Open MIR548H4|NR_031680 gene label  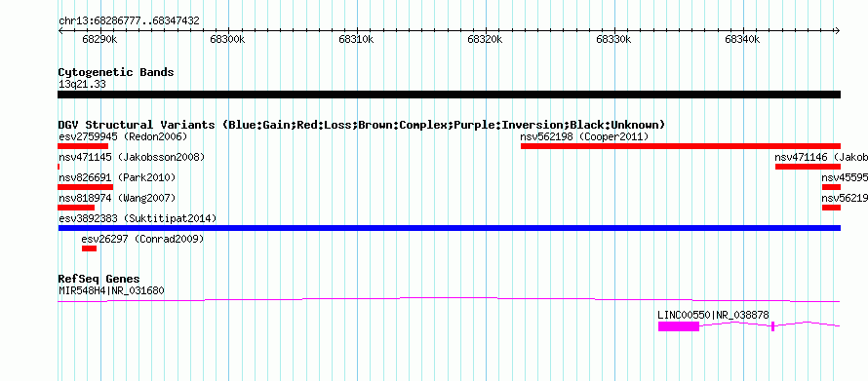pos(111,290)
